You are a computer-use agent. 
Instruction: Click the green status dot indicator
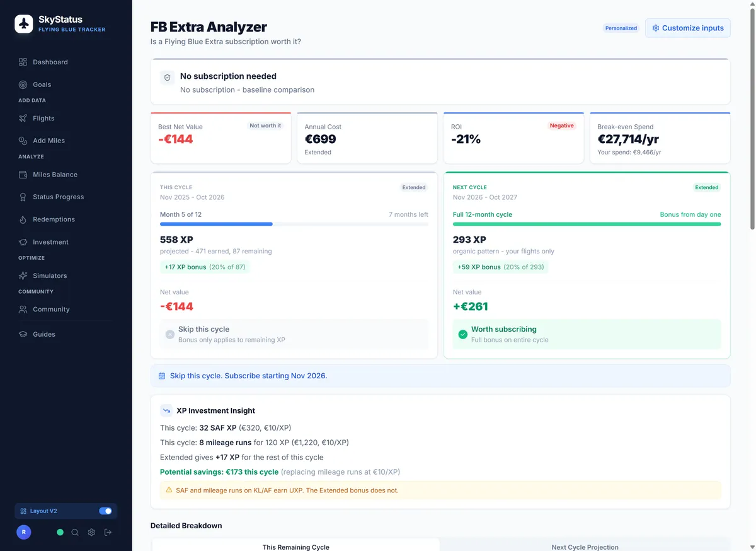click(x=60, y=532)
